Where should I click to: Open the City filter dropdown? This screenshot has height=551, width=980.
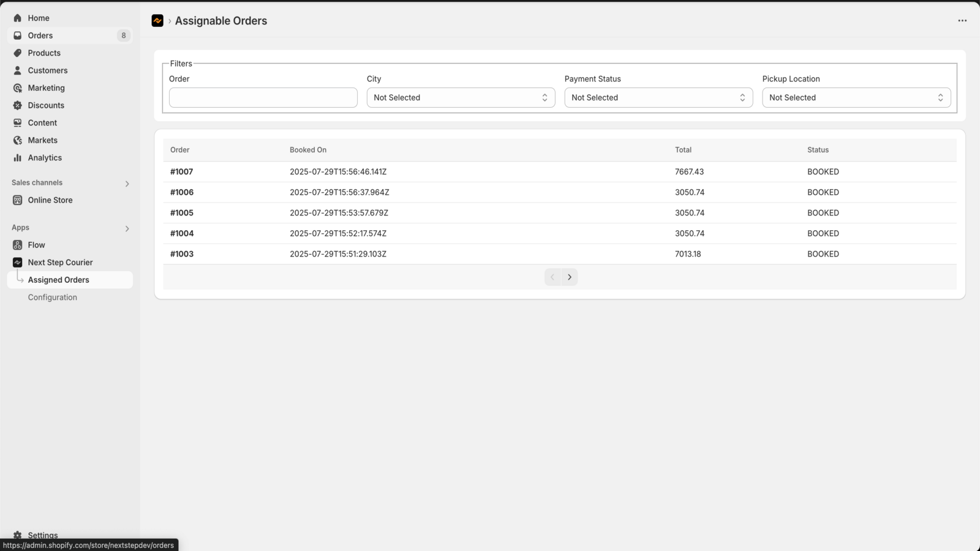pyautogui.click(x=461, y=98)
